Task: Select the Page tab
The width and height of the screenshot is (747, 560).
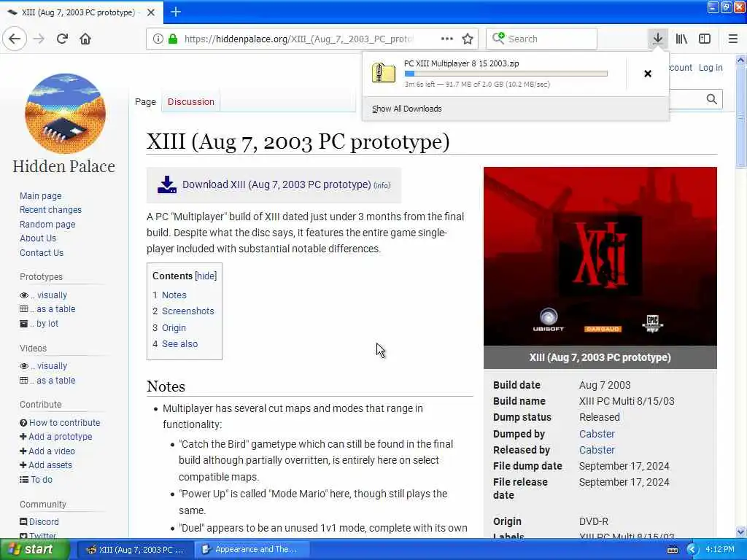Action: pos(145,102)
